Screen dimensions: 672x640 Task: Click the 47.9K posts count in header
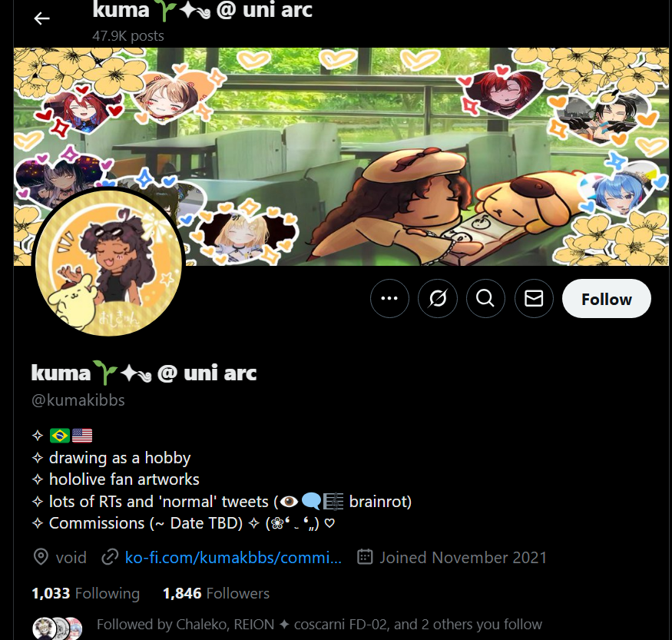[x=128, y=35]
